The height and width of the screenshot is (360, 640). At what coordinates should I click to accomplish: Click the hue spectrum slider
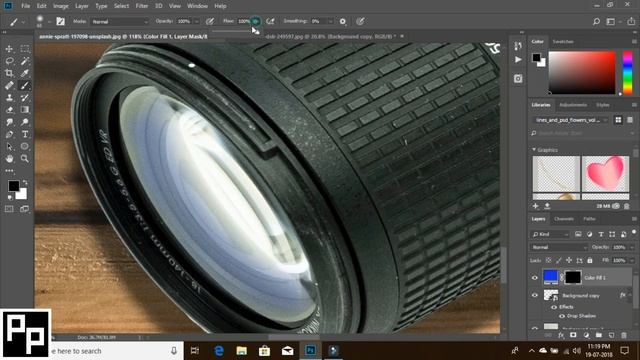point(627,73)
